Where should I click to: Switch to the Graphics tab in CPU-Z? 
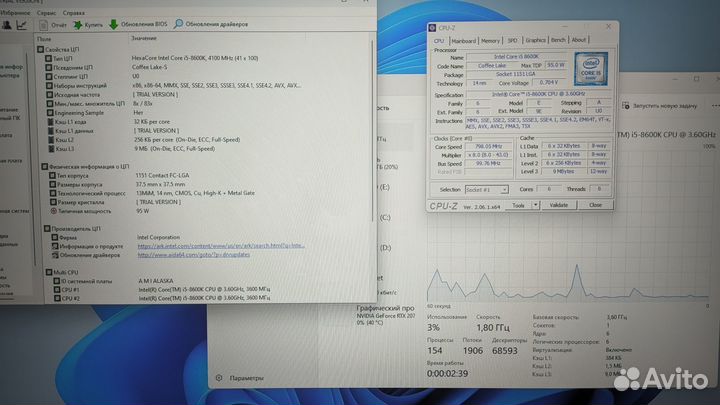[535, 40]
